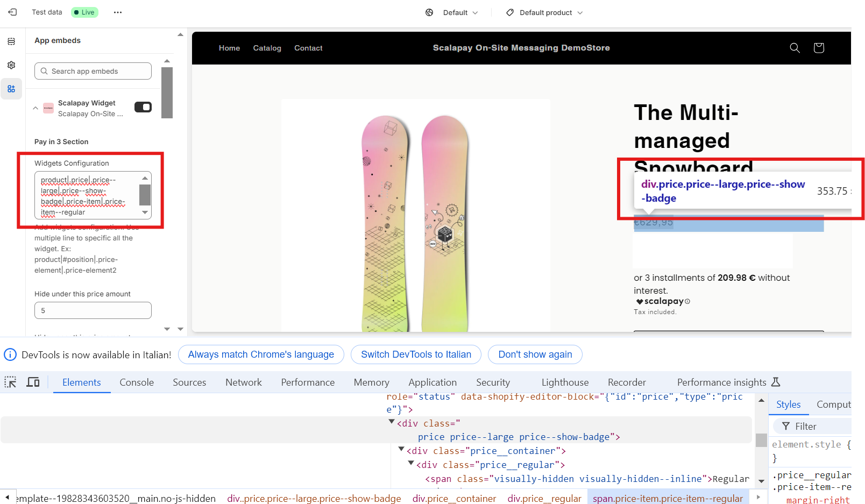Select span.price-item.price-item--regular in the breadcrumb

(x=668, y=498)
